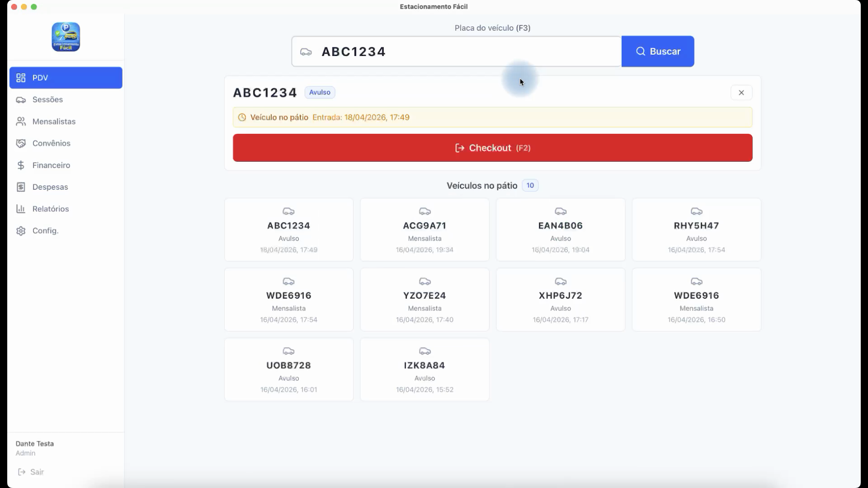Focus the vehicle plate input field

(457, 52)
